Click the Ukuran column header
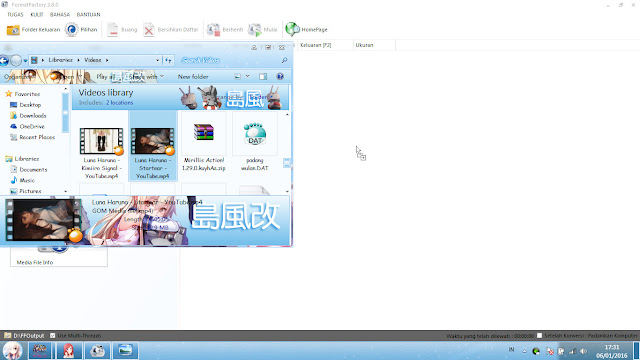The height and width of the screenshot is (360, 640). coord(374,45)
